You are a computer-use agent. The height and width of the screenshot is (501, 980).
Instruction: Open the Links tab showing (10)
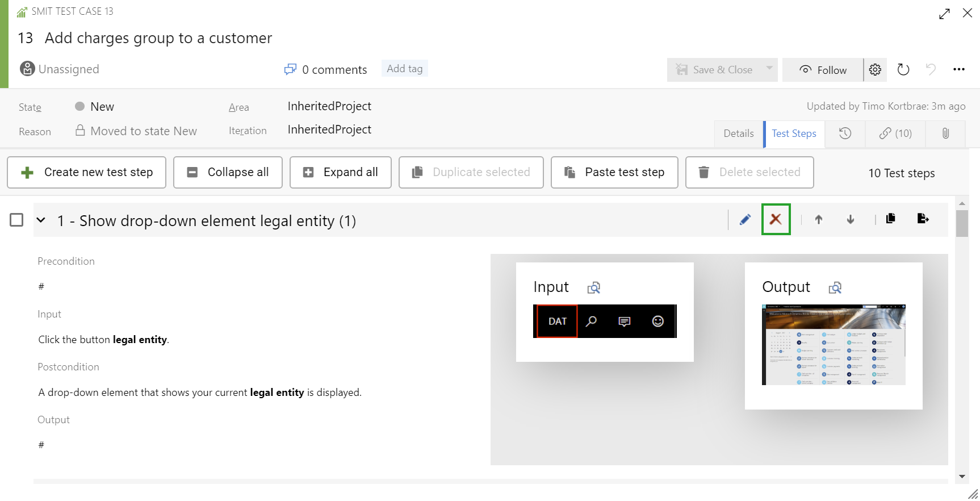point(895,133)
